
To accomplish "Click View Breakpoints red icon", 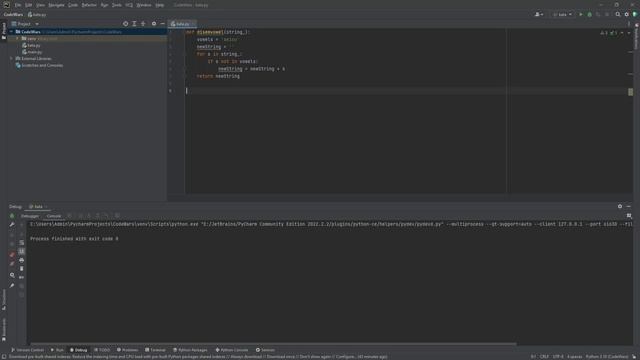I will pyautogui.click(x=12, y=254).
